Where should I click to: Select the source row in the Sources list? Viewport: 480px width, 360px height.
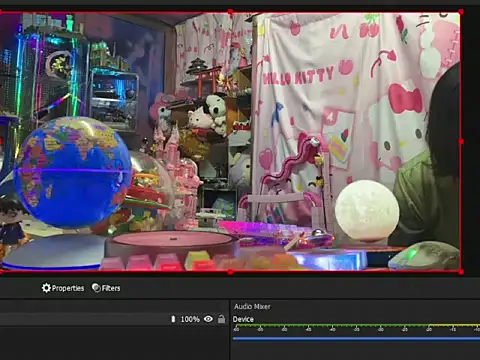(x=114, y=319)
